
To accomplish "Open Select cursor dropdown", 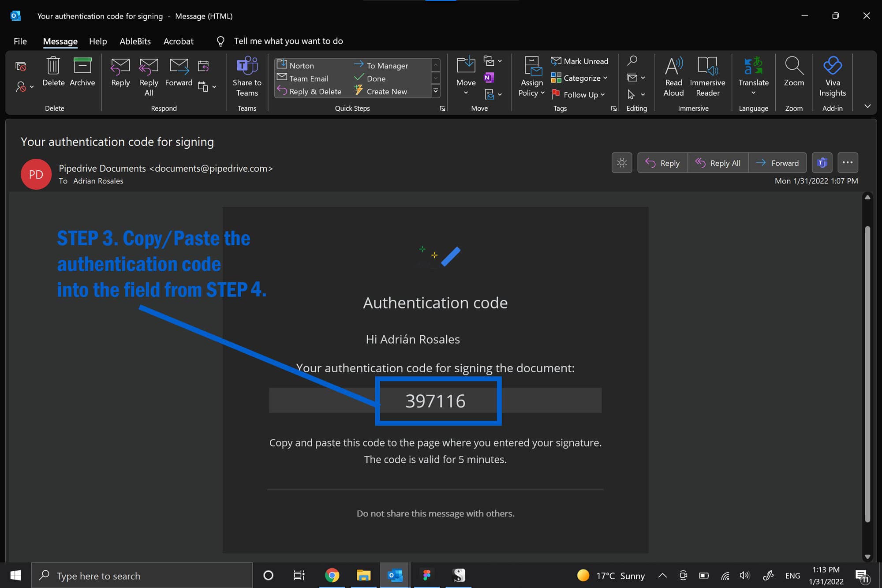I will [x=636, y=94].
